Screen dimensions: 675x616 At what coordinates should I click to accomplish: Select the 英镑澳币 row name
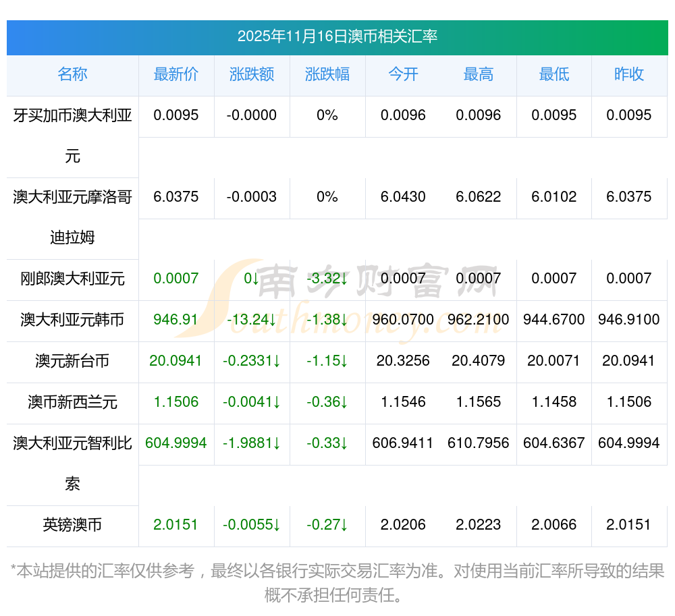point(72,525)
